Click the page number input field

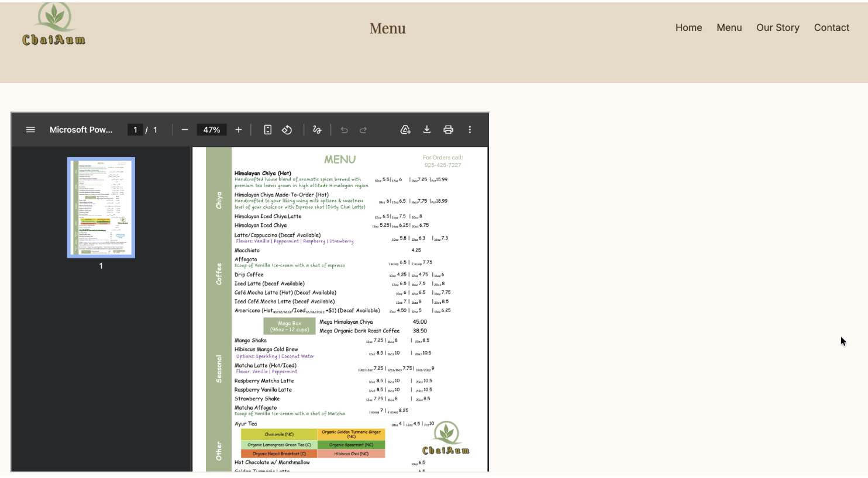coord(135,130)
